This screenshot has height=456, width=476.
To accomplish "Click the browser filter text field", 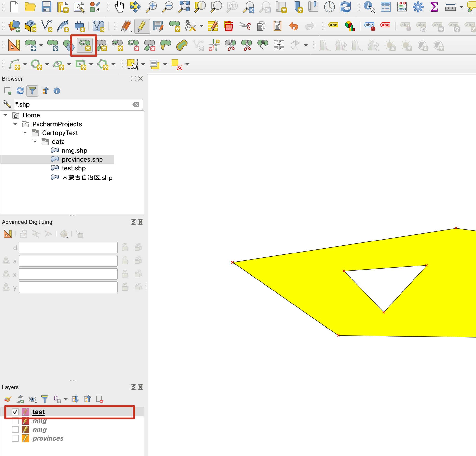I will coord(74,104).
